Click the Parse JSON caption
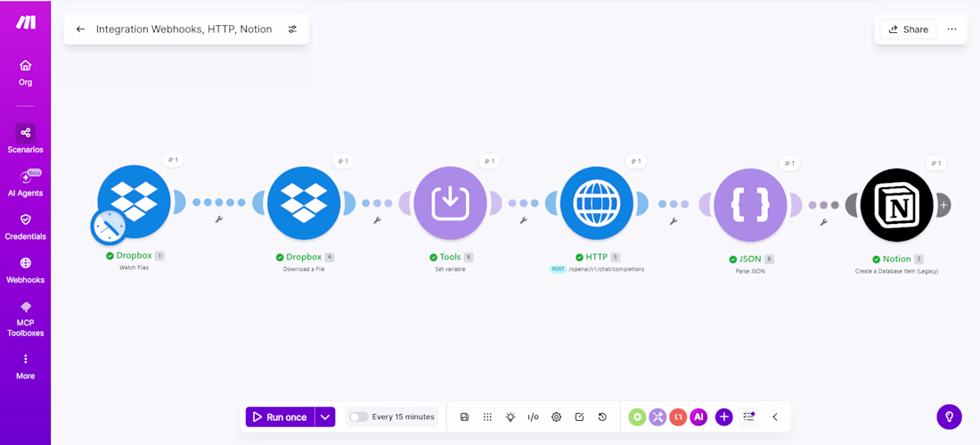Screen dimensions: 980x445 pos(751,272)
